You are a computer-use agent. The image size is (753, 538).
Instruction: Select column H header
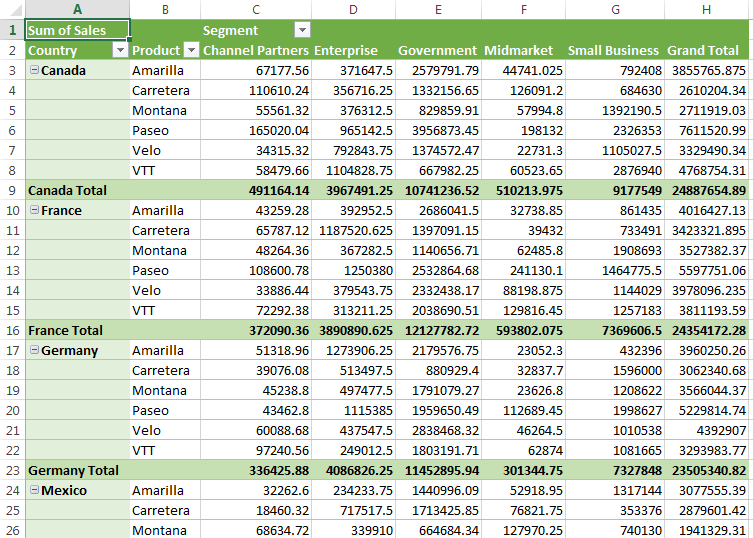click(x=706, y=10)
